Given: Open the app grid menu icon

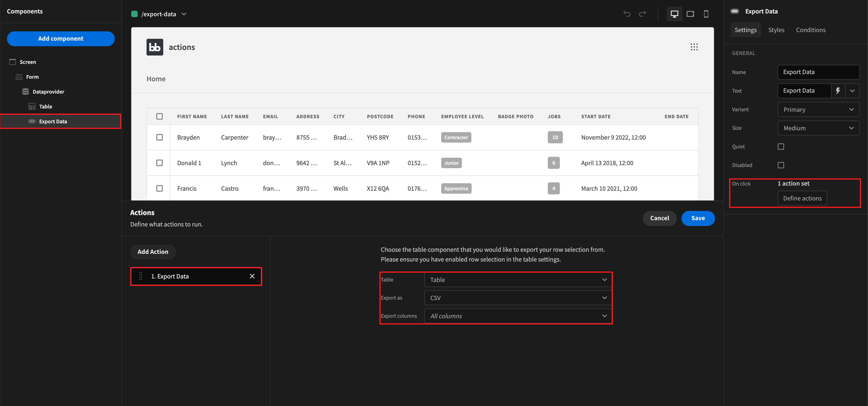Looking at the screenshot, I should [694, 47].
